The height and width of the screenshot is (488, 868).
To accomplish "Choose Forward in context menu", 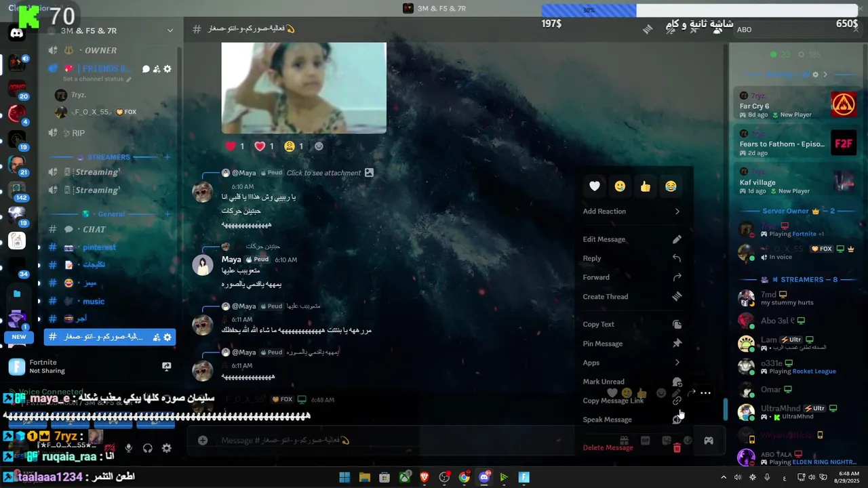I will 632,277.
